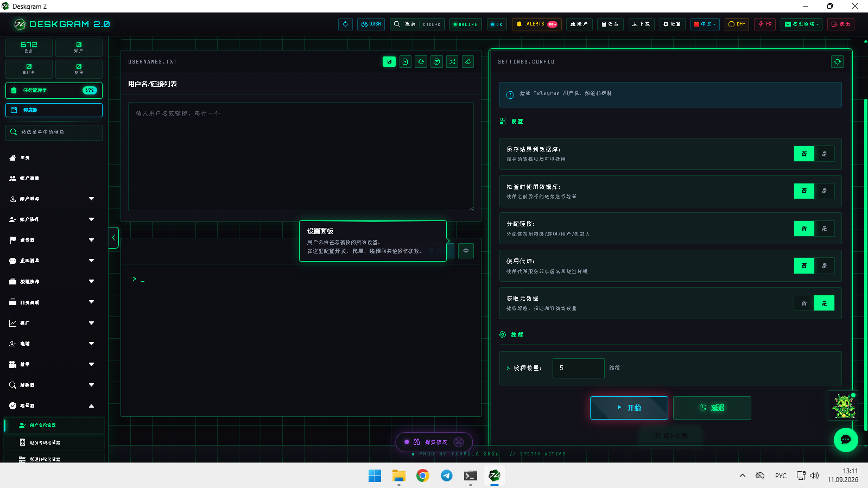Click the highlighted green icon in USERNAMES.TXT header
The height and width of the screenshot is (488, 868).
click(x=389, y=62)
